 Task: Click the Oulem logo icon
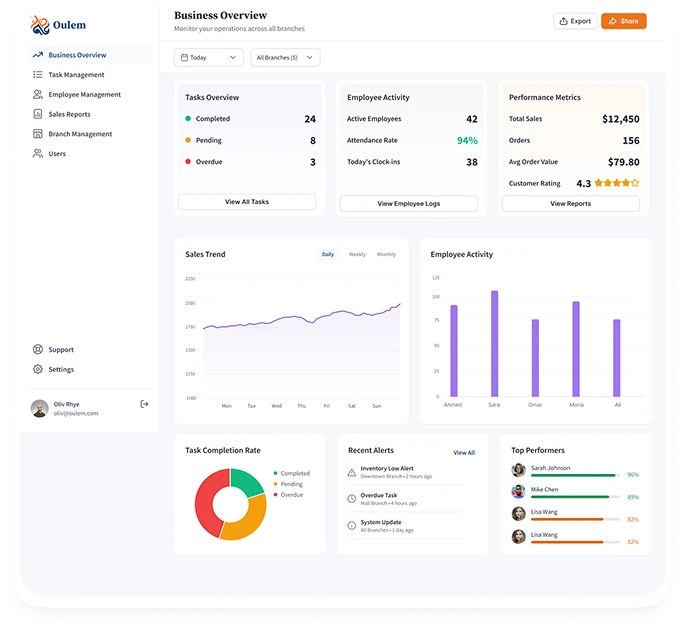39,24
